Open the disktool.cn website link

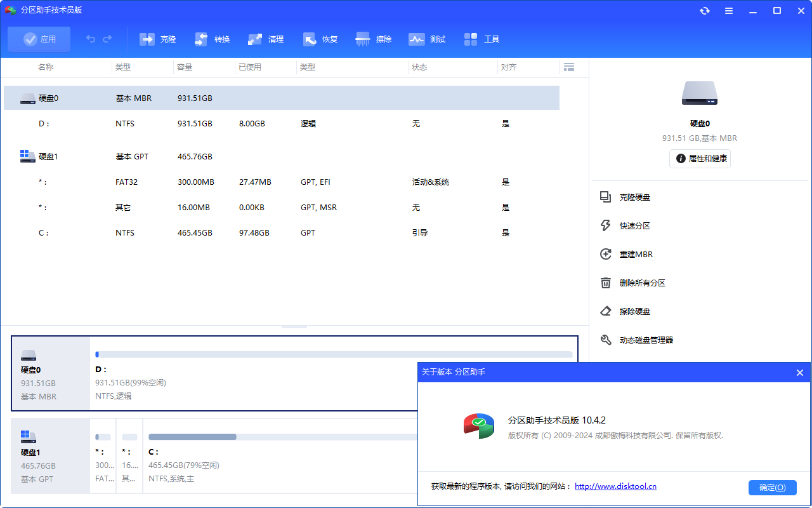click(x=615, y=486)
